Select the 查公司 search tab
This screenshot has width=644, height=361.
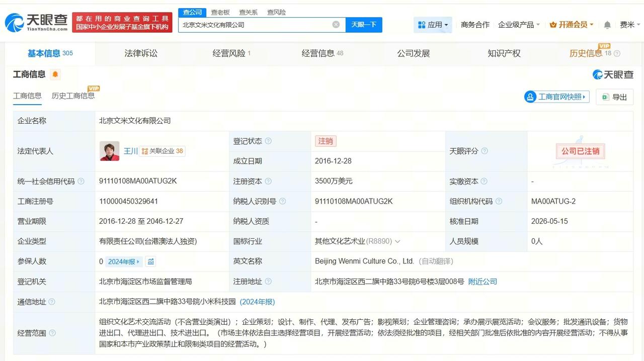pyautogui.click(x=192, y=12)
